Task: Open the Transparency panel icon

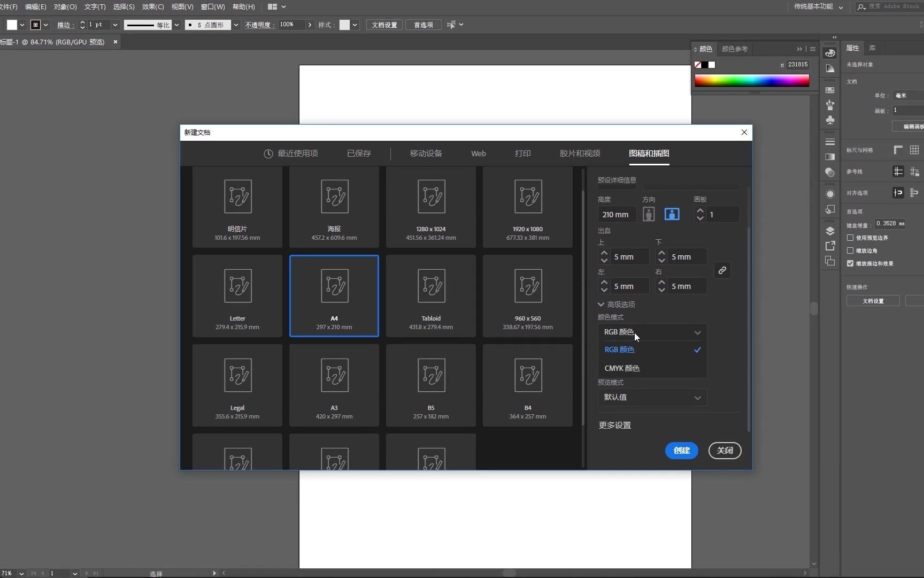Action: pos(830,172)
